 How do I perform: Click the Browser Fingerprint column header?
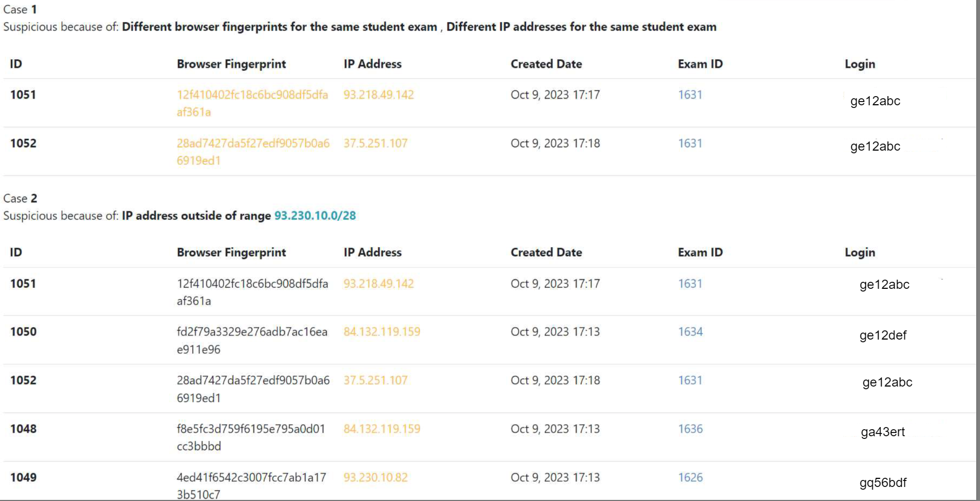[x=231, y=64]
